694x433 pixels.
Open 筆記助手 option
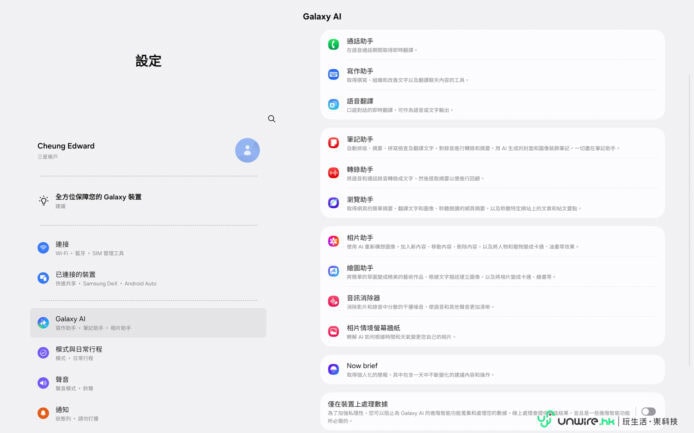click(x=493, y=143)
